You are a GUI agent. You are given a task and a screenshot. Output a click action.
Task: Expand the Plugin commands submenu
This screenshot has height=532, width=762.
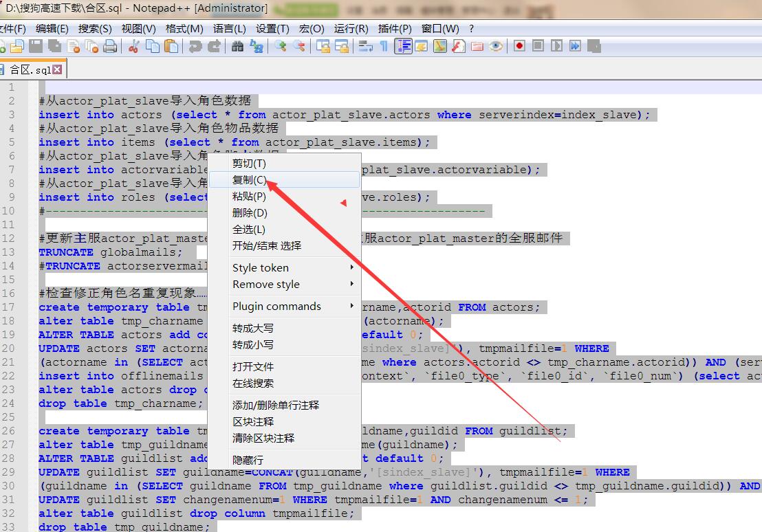(294, 306)
